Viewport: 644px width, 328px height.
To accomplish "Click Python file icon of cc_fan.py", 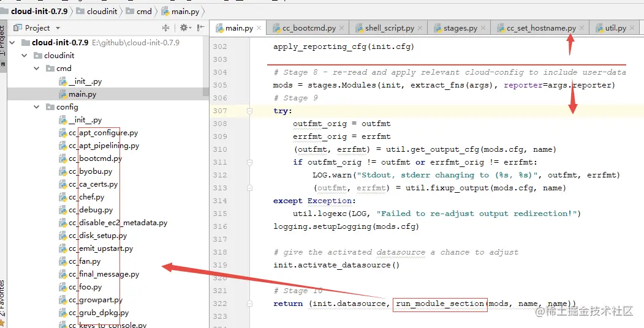I will click(63, 261).
